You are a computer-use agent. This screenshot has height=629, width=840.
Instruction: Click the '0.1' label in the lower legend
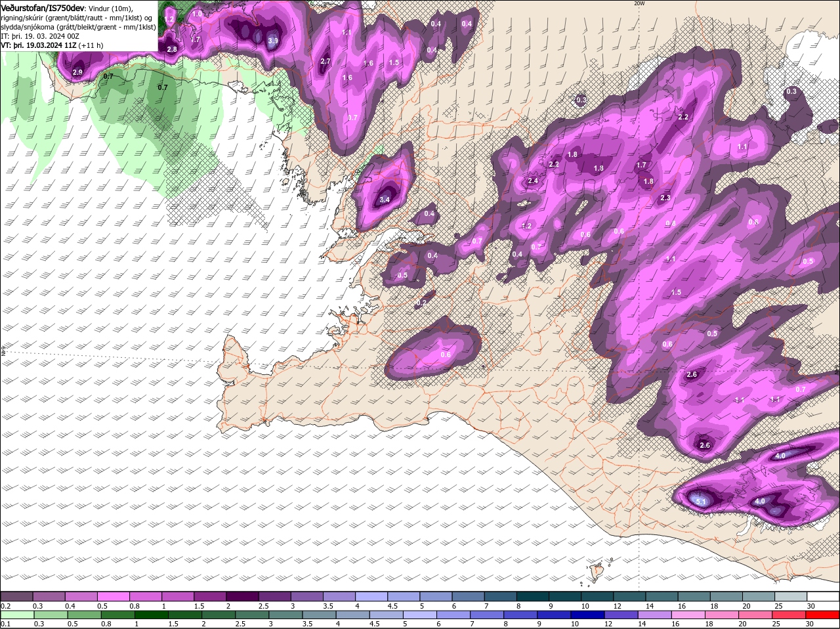coord(5,624)
